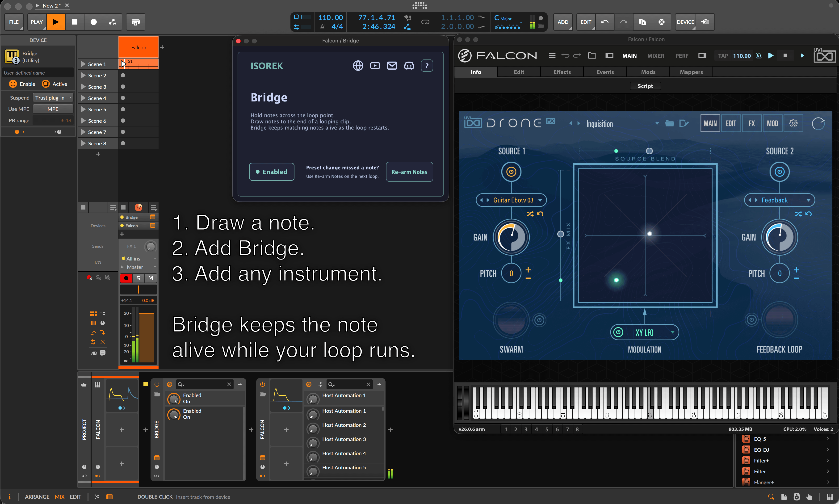The width and height of the screenshot is (839, 504).
Task: Click the ADD button in toolbar
Action: tap(563, 22)
